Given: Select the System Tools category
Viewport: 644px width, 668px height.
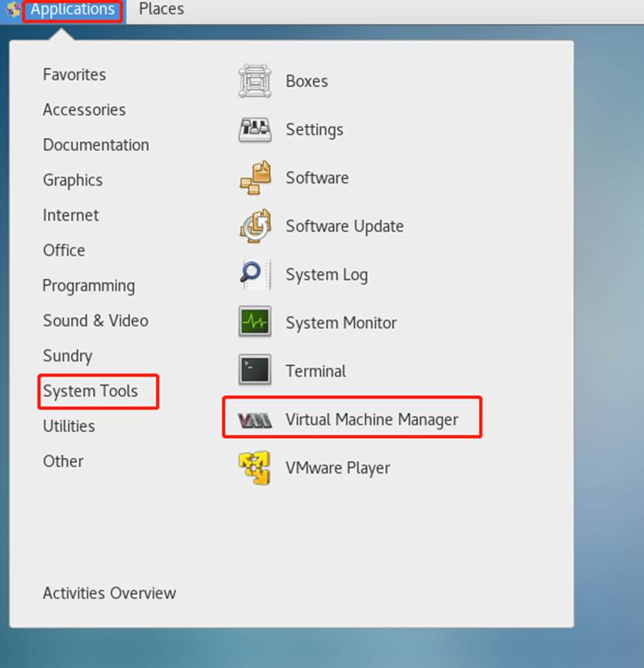Looking at the screenshot, I should pyautogui.click(x=91, y=391).
